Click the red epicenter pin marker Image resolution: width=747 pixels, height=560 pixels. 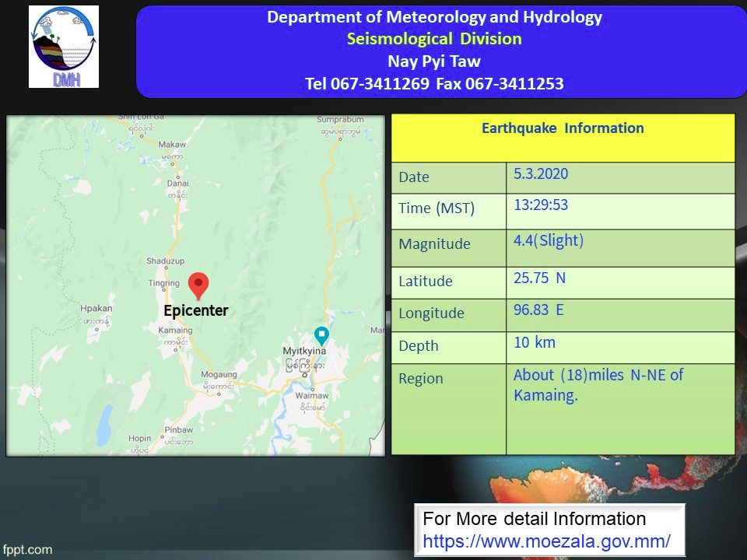pyautogui.click(x=198, y=285)
